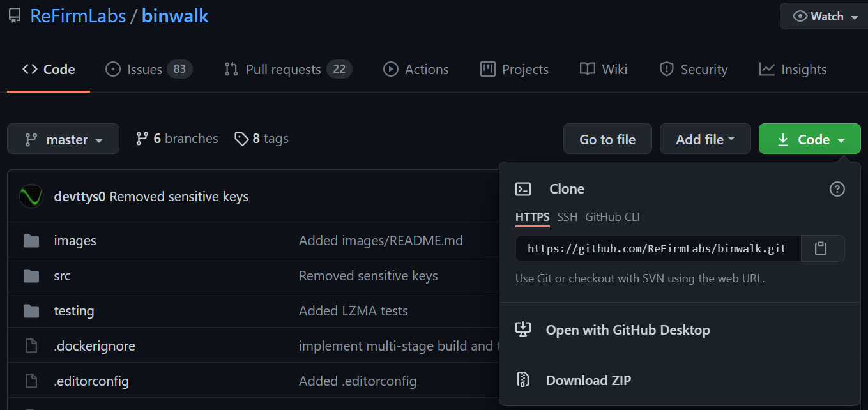This screenshot has width=868, height=410.
Task: Click the Go to file button
Action: 607,139
